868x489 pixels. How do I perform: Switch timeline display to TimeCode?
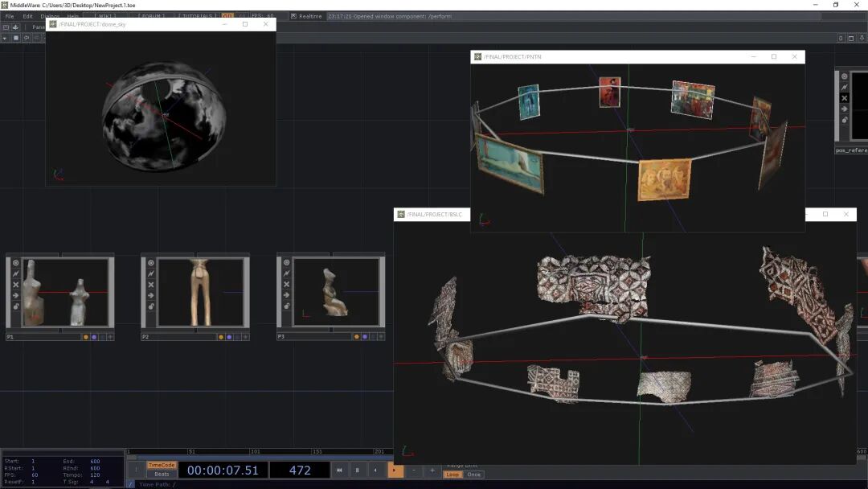pyautogui.click(x=161, y=465)
